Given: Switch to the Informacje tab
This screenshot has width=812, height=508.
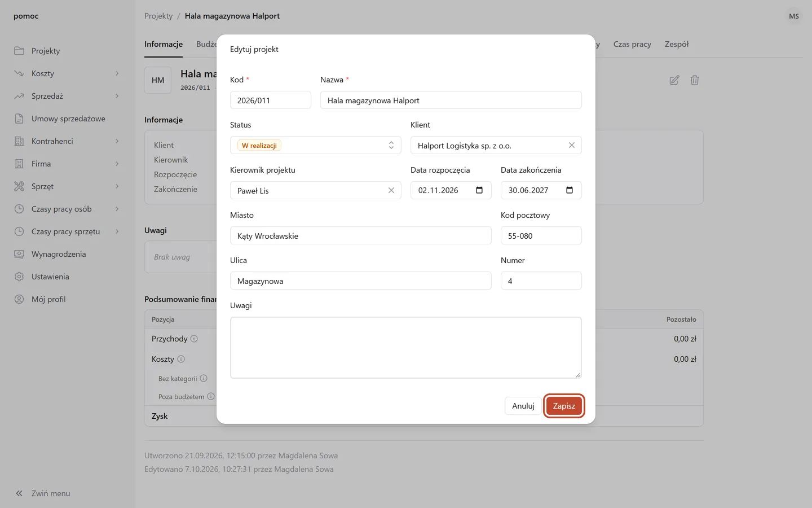Looking at the screenshot, I should 164,44.
